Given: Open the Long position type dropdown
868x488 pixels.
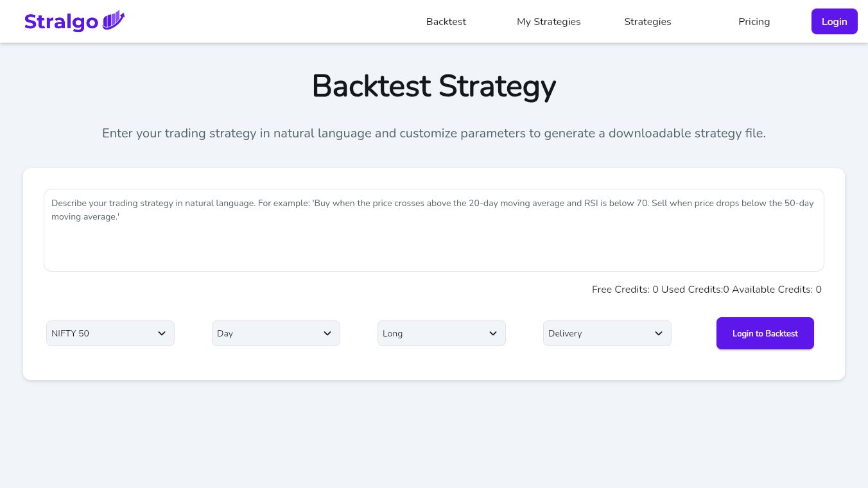Looking at the screenshot, I should click(434, 333).
